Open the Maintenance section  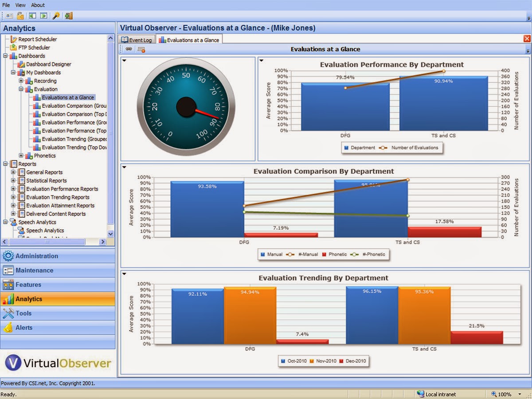pos(58,270)
